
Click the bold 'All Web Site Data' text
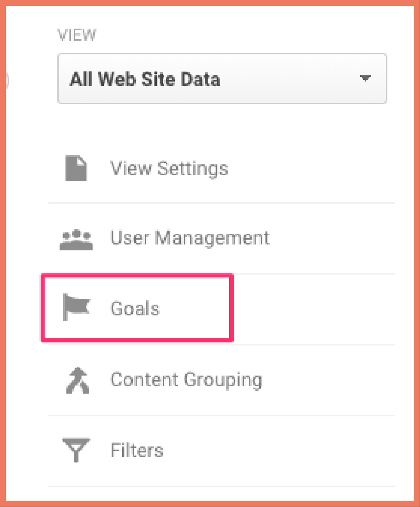pyautogui.click(x=145, y=79)
